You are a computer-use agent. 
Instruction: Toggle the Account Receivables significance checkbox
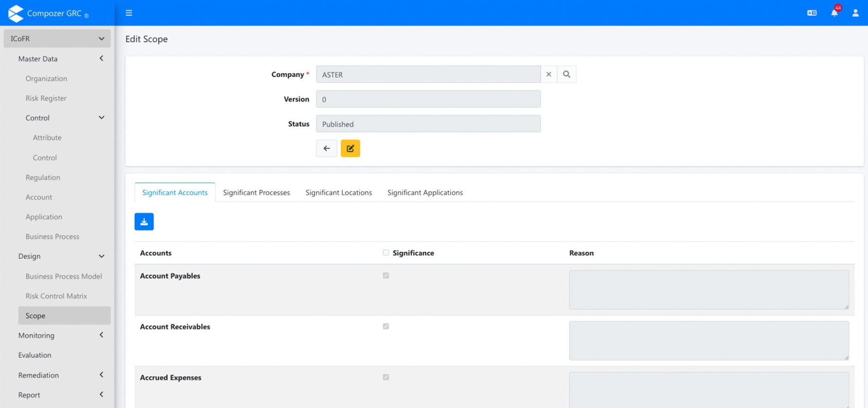click(386, 327)
